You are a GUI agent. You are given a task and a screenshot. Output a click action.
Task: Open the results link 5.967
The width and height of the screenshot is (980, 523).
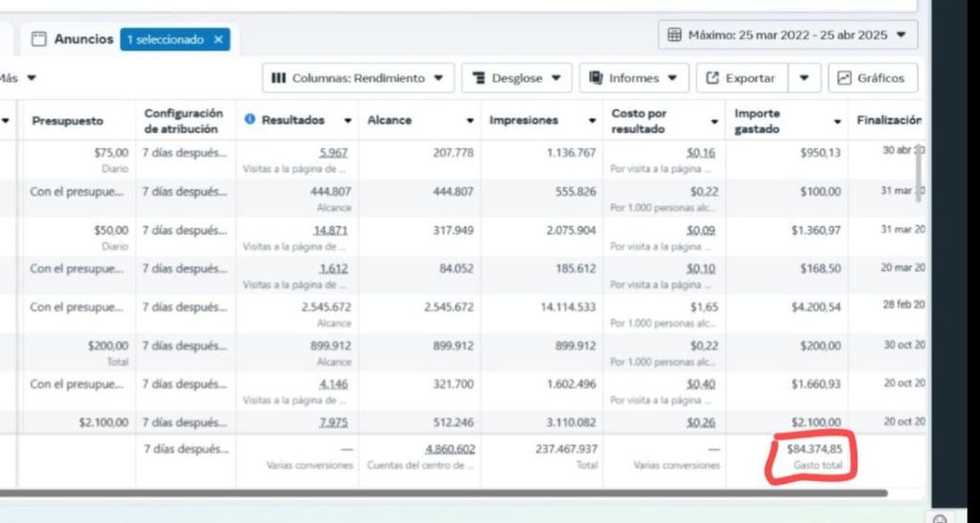click(x=333, y=152)
